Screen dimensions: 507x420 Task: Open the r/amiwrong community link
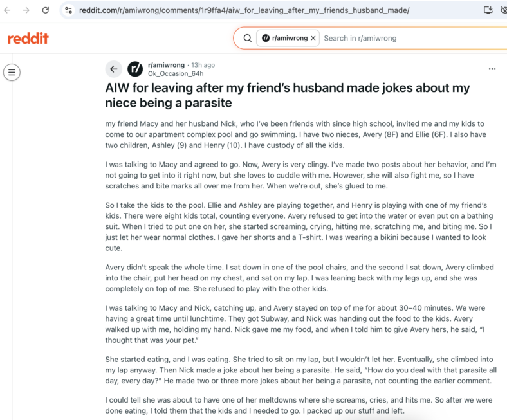(166, 65)
